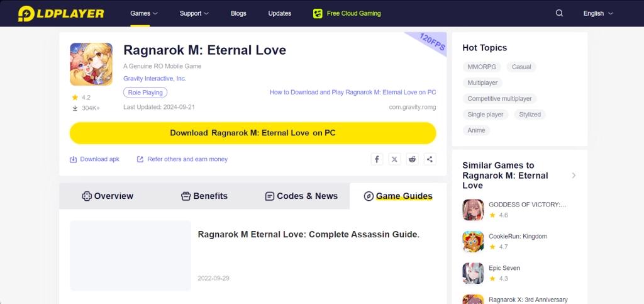Open the CookieRun: Kingdom game icon
This screenshot has height=304, width=644.
[473, 242]
